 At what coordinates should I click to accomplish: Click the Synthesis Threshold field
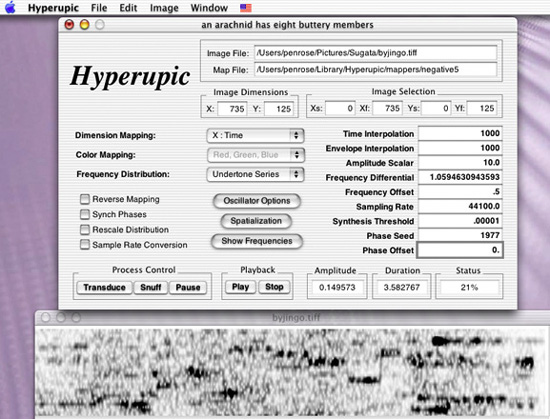coord(460,221)
